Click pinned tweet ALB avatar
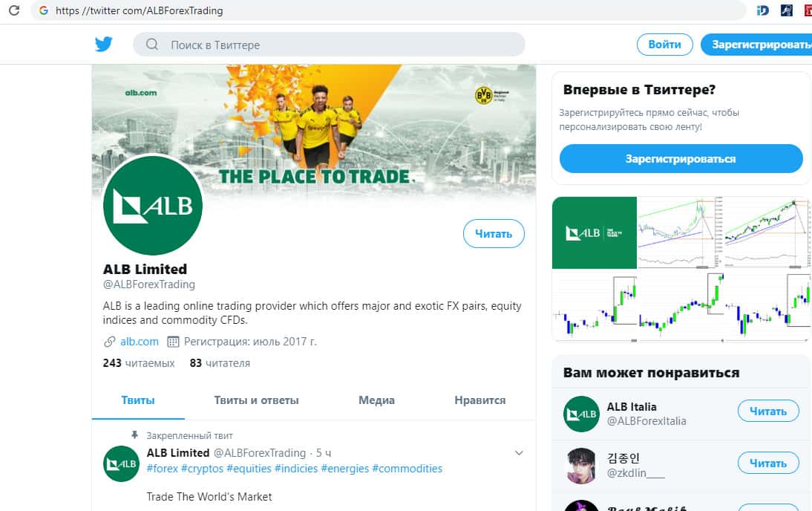 [121, 463]
